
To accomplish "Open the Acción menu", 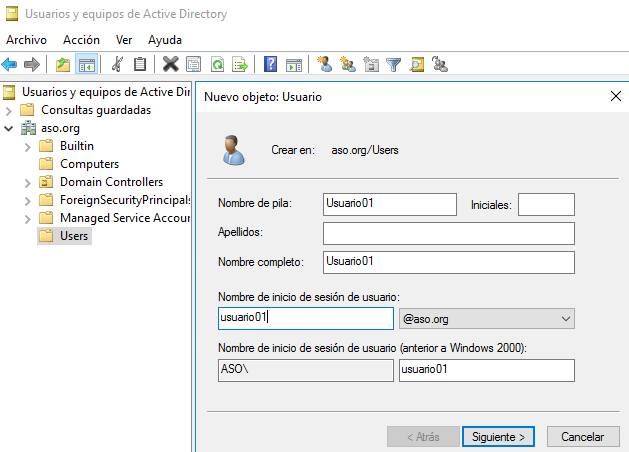I will [x=81, y=40].
